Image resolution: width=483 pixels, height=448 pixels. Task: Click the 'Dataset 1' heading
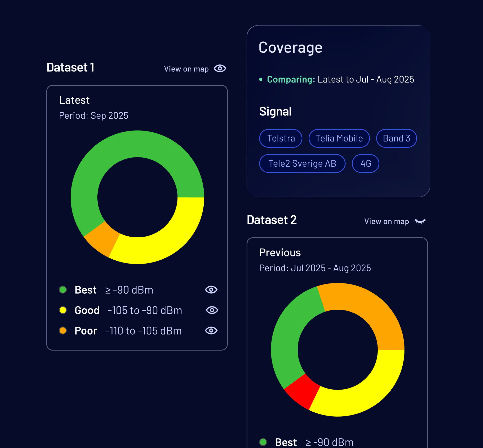coord(70,67)
